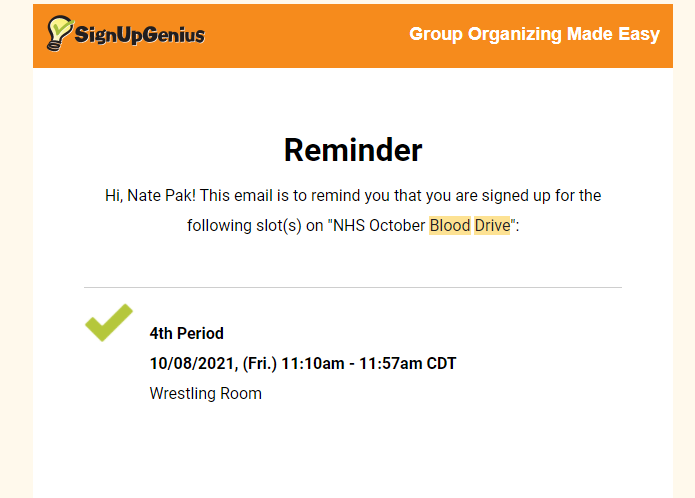Image resolution: width=695 pixels, height=498 pixels.
Task: Click the "CDT" timezone label
Action: pos(441,363)
